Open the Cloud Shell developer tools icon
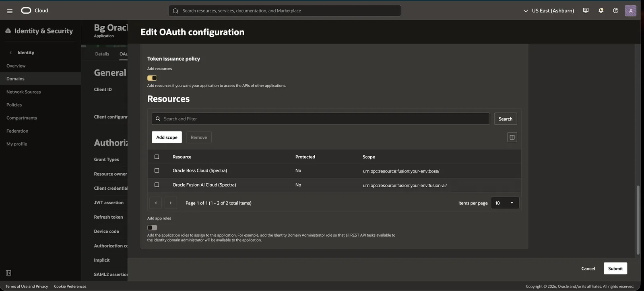644x291 pixels. click(x=586, y=10)
